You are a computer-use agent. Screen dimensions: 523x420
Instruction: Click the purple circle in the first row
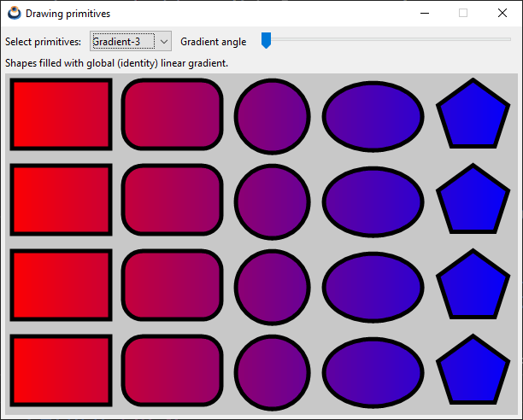pos(272,115)
